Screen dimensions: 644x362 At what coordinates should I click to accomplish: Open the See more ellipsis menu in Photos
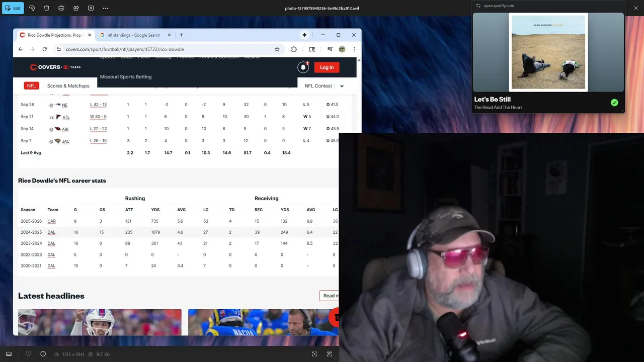105,8
